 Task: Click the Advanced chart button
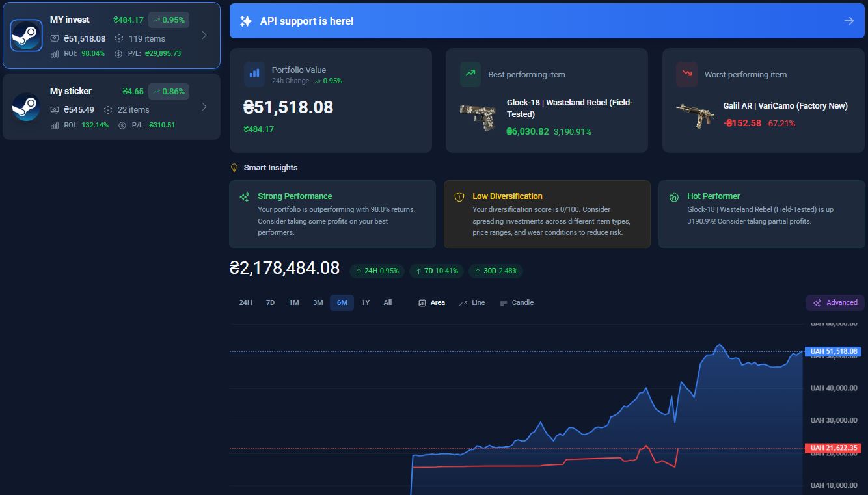(835, 302)
